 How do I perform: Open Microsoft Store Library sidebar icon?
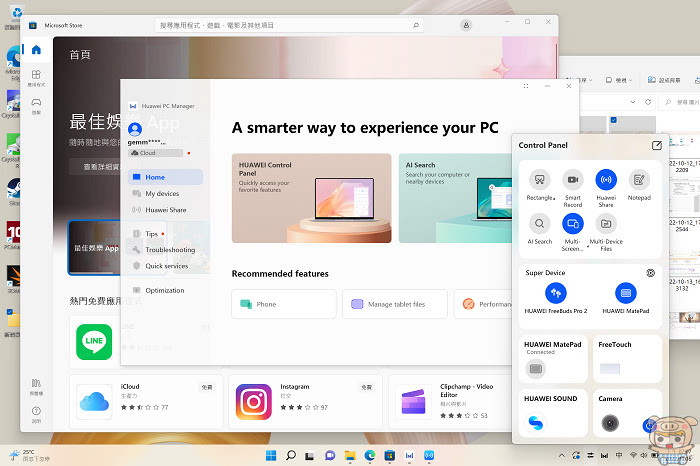36,387
